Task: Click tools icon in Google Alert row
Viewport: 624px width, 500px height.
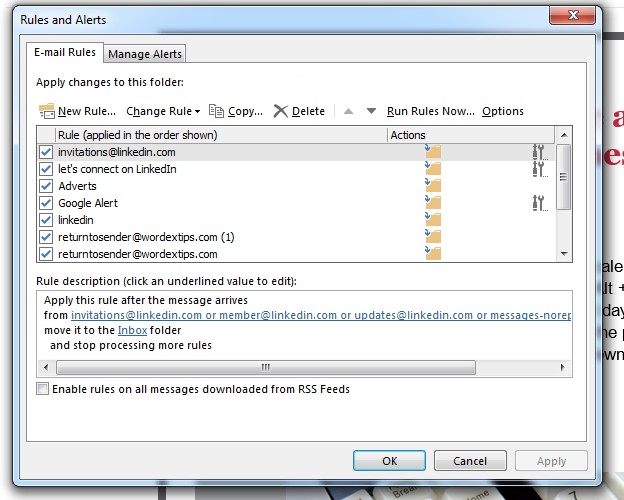Action: 540,203
